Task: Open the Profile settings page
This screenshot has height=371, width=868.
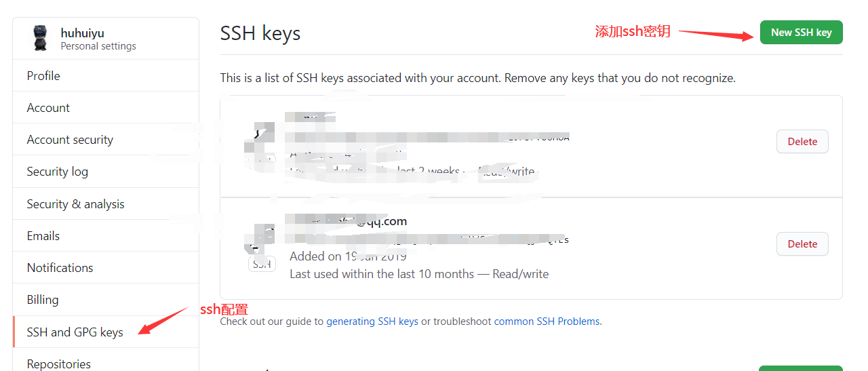Action: click(43, 76)
